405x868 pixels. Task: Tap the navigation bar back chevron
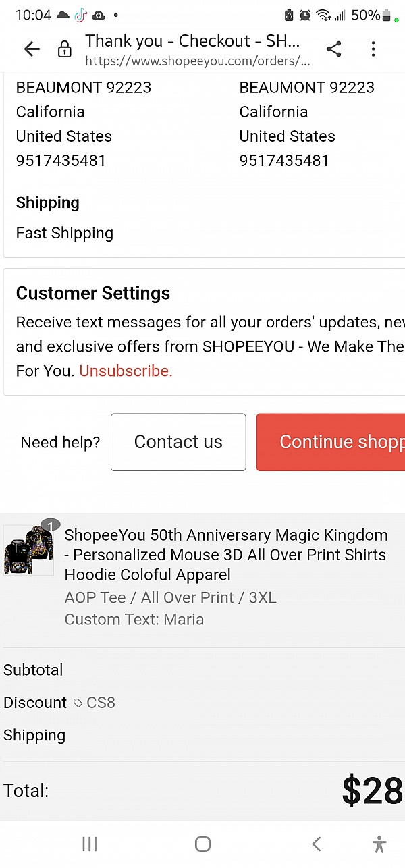[316, 844]
